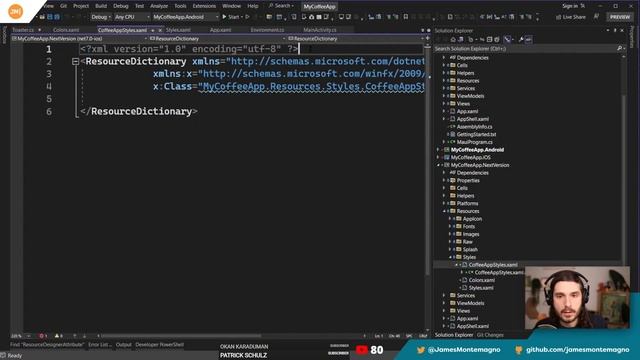Image resolution: width=640 pixels, height=360 pixels.
Task: Switch to the Git Changes panel tab
Action: tap(490, 335)
